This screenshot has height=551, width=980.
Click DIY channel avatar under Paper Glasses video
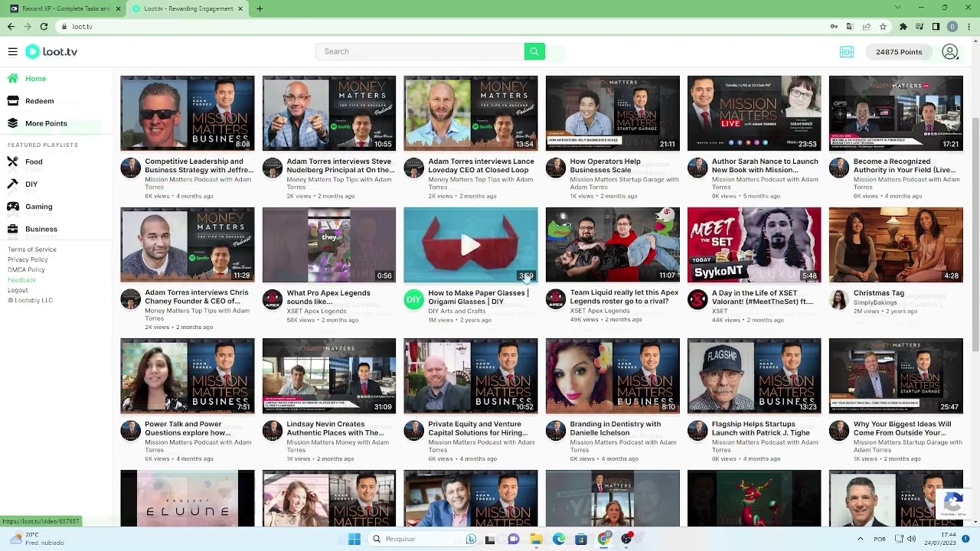pyautogui.click(x=413, y=299)
